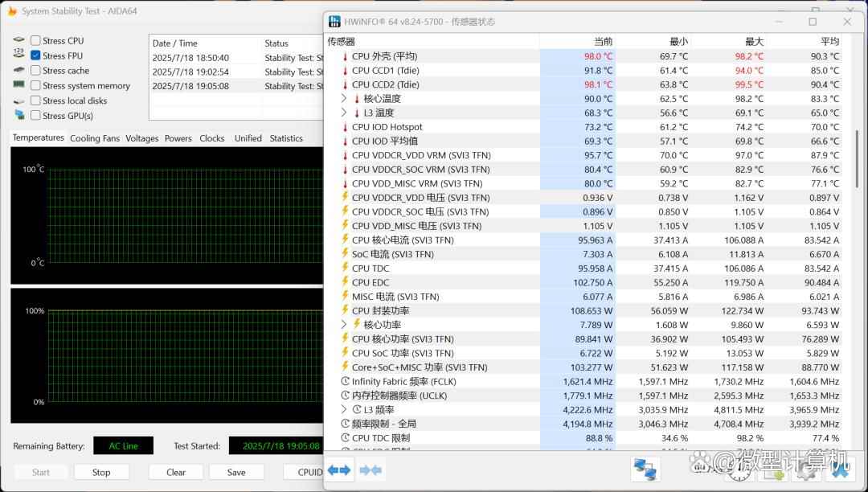This screenshot has height=492, width=868.
Task: Switch to the Temperatures tab in AIDA64
Action: tap(39, 137)
